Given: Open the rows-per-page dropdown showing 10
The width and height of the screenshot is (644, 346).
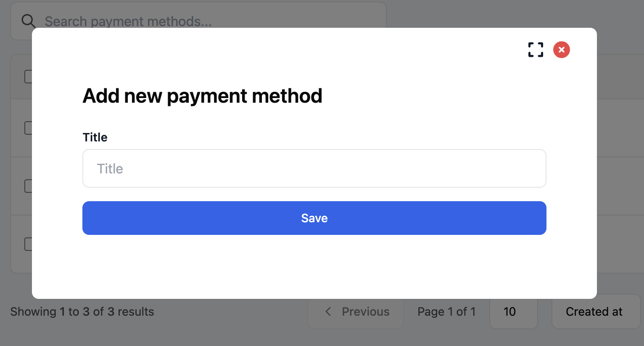Looking at the screenshot, I should pos(513,311).
